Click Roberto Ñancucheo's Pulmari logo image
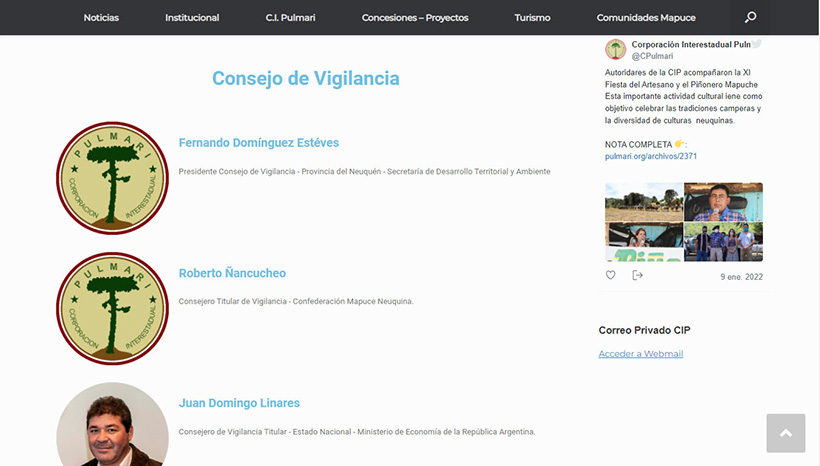The image size is (820, 466). pos(112,308)
